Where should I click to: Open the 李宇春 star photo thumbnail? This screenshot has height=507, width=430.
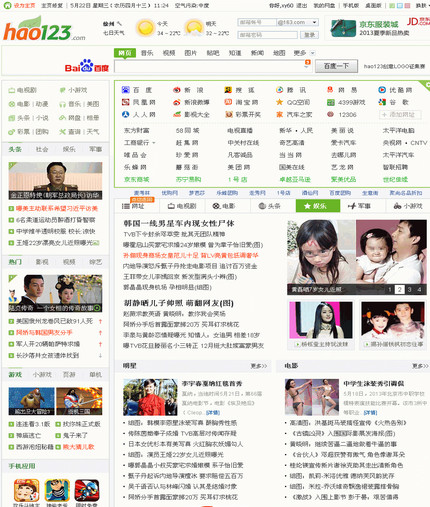(150, 397)
